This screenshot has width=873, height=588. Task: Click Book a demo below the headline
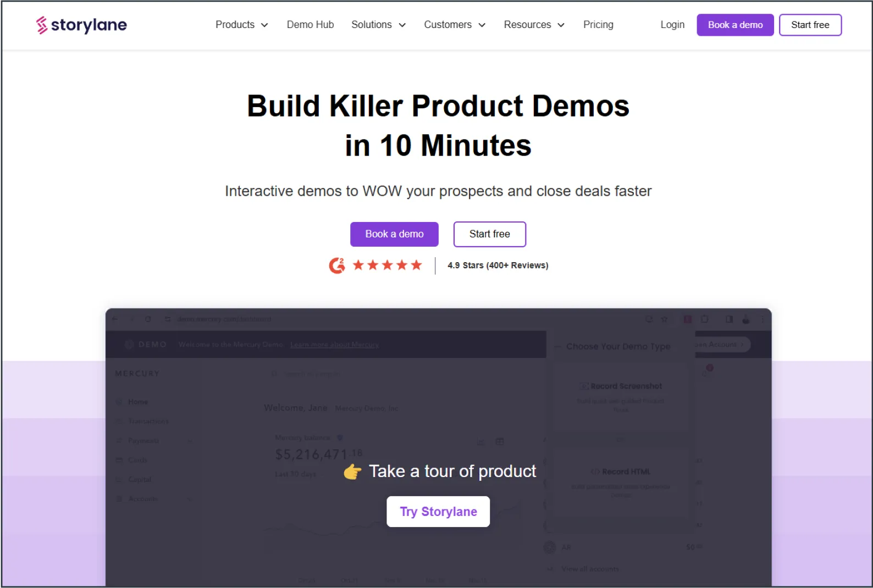click(394, 234)
